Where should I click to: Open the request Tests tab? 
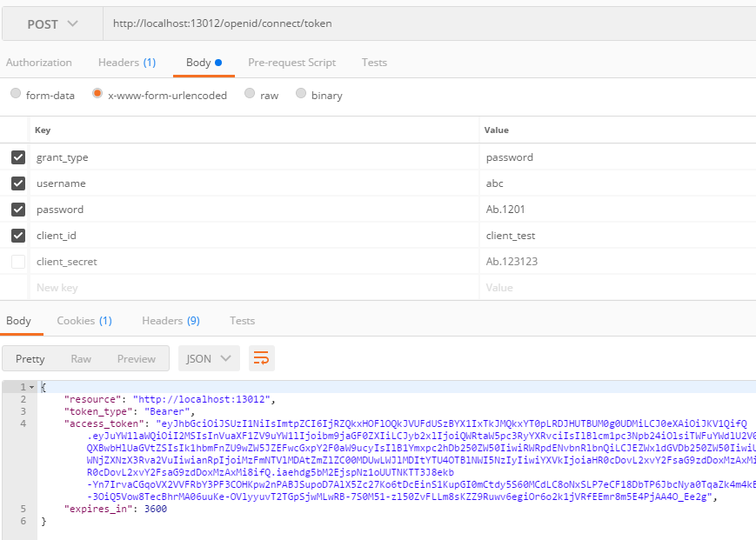click(x=374, y=62)
